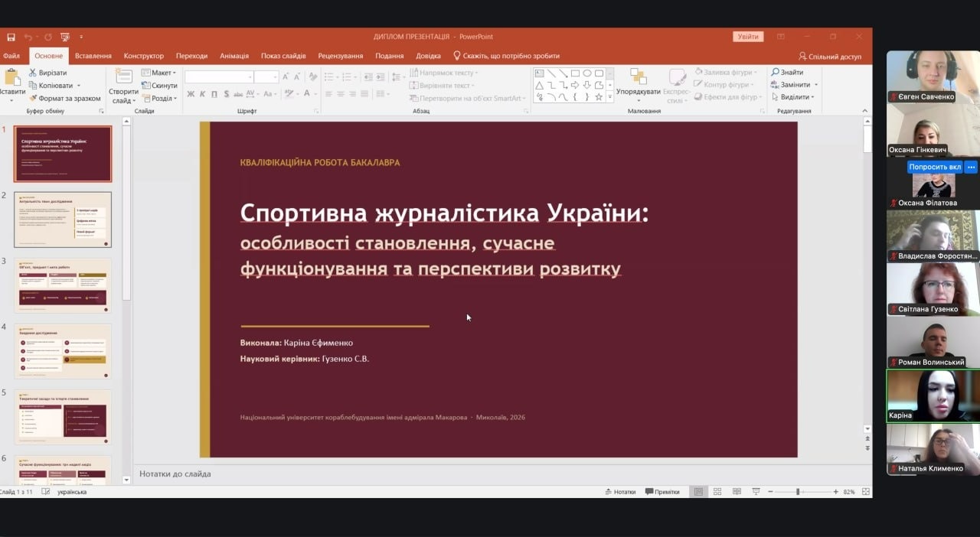Decrease list indent level
The image size is (980, 537).
[x=368, y=76]
